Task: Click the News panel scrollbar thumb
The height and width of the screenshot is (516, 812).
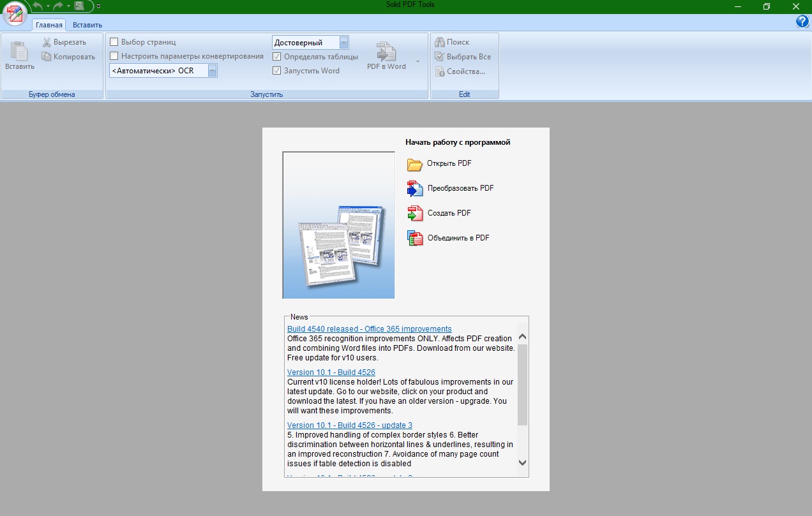Action: pyautogui.click(x=522, y=385)
